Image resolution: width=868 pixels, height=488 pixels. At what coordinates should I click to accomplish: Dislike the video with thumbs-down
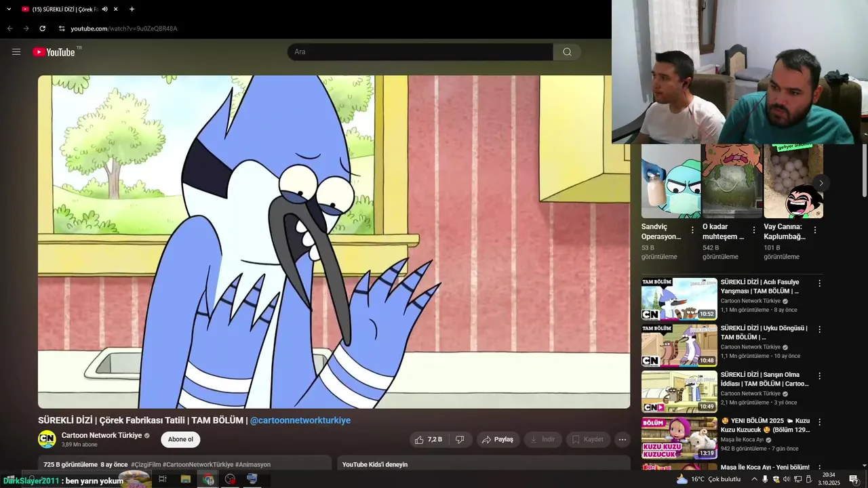pos(460,439)
